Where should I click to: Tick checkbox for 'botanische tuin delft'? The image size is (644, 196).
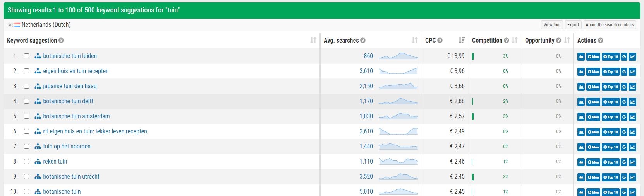pyautogui.click(x=26, y=101)
